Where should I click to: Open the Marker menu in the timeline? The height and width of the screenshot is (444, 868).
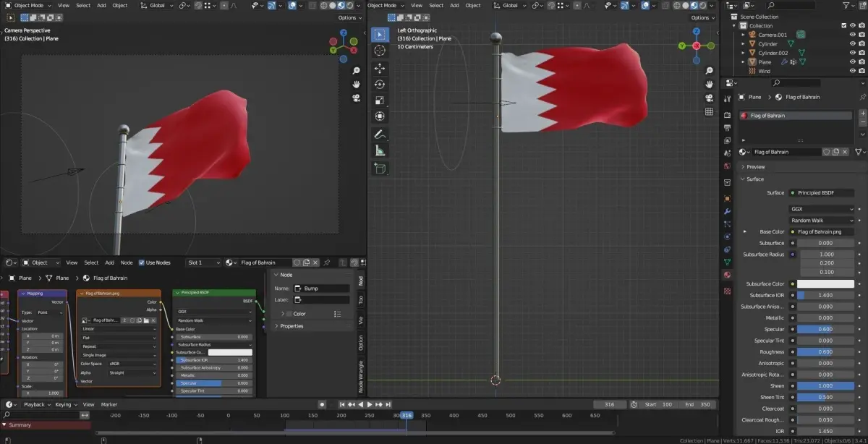click(x=109, y=404)
